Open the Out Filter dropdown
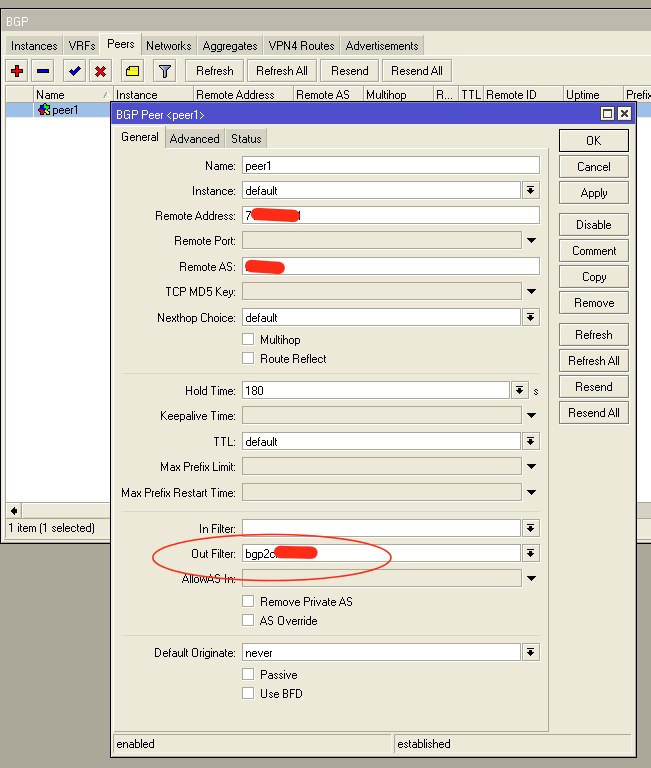 click(x=530, y=553)
